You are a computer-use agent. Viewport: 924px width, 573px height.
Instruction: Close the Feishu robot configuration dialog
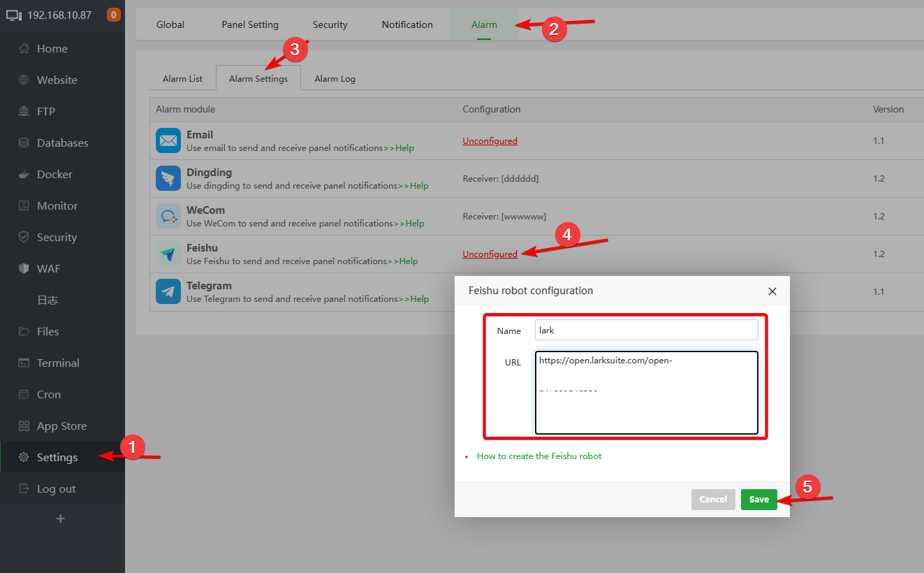pos(772,291)
